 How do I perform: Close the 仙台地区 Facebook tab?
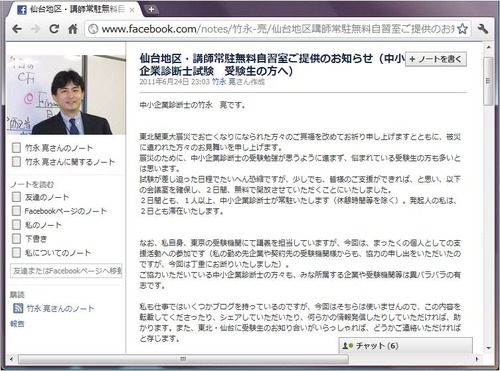(132, 10)
